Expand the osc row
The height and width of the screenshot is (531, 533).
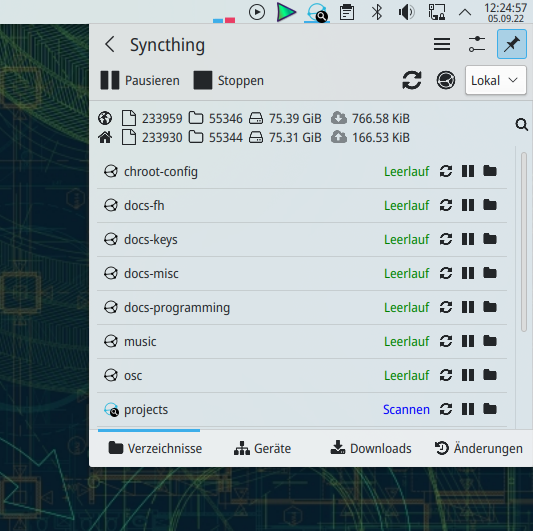(302, 375)
